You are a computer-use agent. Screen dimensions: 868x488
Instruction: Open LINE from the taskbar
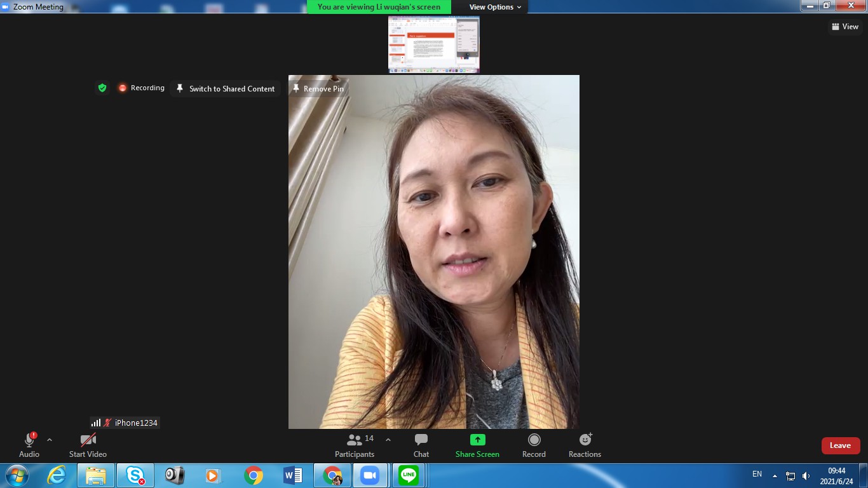(x=409, y=475)
